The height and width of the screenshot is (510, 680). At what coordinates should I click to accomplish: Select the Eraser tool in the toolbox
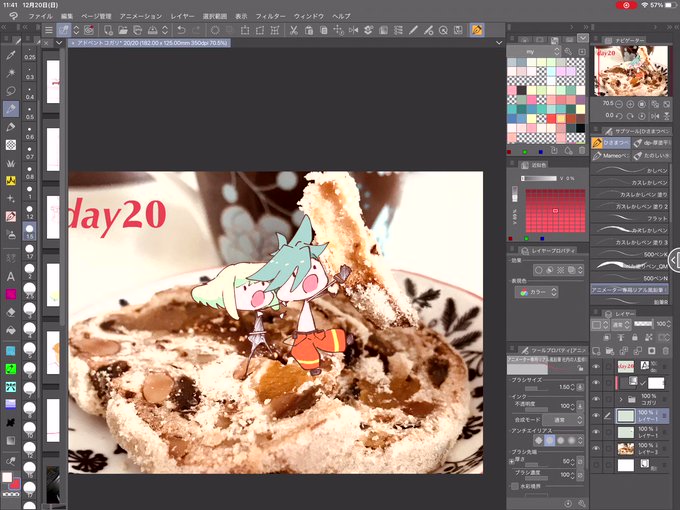point(11,312)
